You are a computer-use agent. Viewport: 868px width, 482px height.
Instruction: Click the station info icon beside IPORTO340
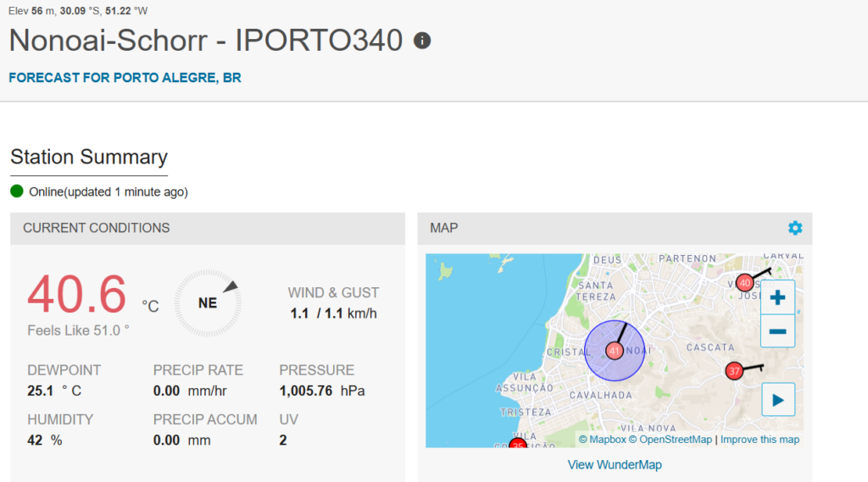422,41
